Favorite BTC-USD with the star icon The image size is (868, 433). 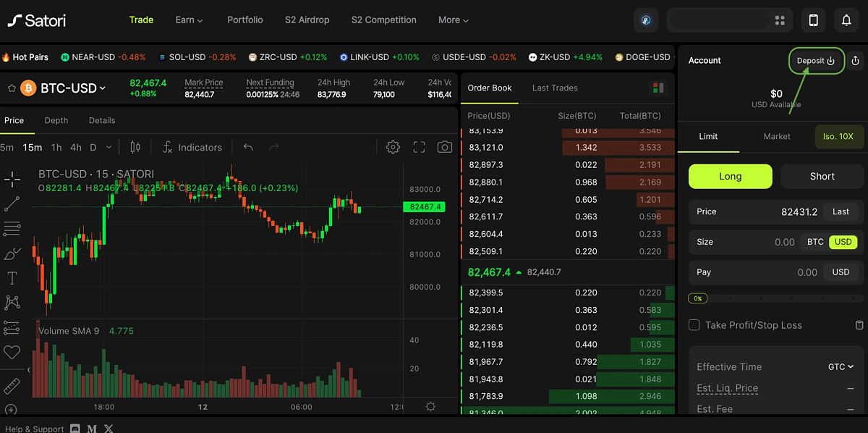point(12,88)
